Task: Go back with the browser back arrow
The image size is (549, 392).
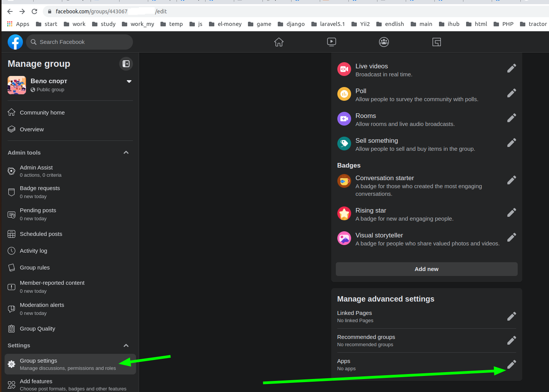Action: [10, 11]
